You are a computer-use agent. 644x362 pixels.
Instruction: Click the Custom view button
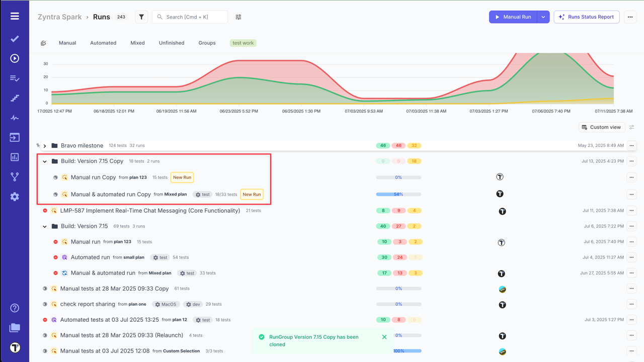coord(601,127)
